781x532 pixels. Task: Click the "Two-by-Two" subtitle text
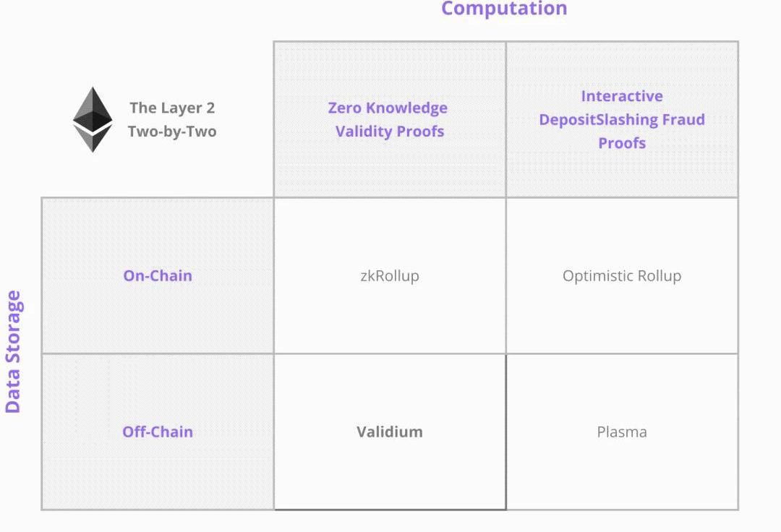(172, 132)
